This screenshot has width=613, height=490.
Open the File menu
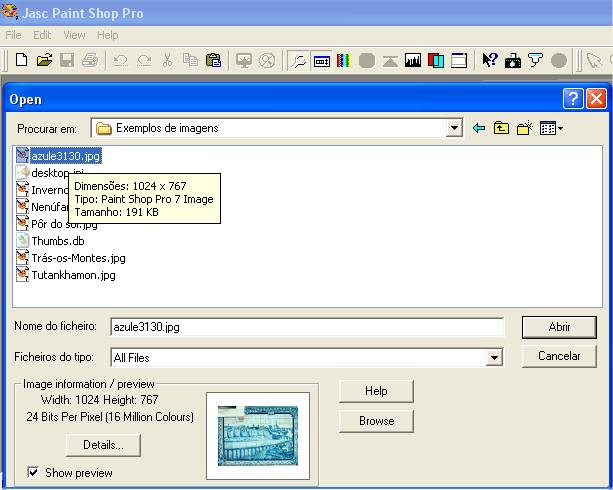pos(13,35)
